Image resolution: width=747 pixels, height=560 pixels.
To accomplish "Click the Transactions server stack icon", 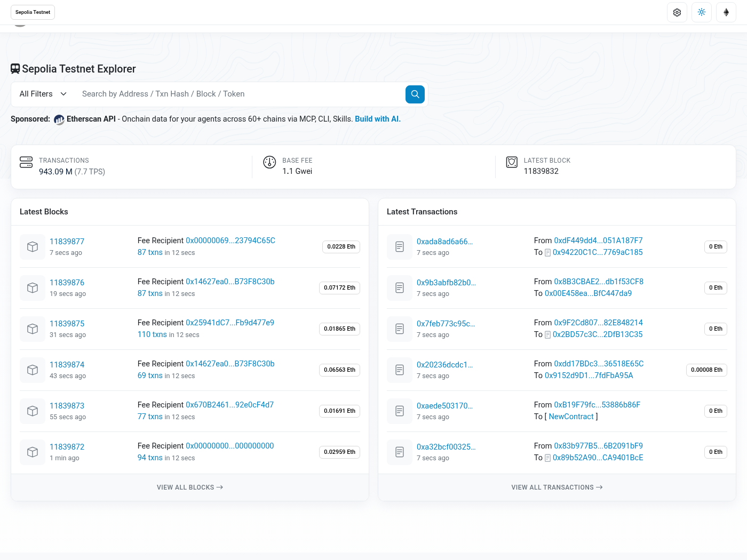I will click(x=26, y=162).
